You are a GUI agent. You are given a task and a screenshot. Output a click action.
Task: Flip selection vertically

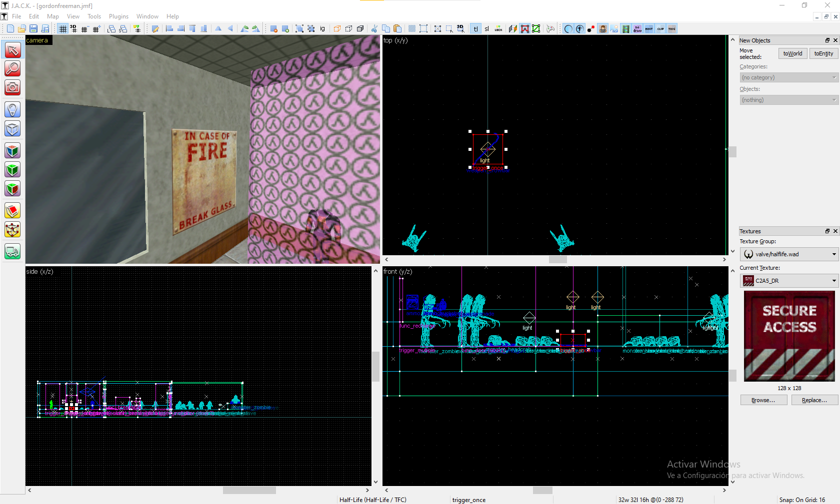pos(230,29)
